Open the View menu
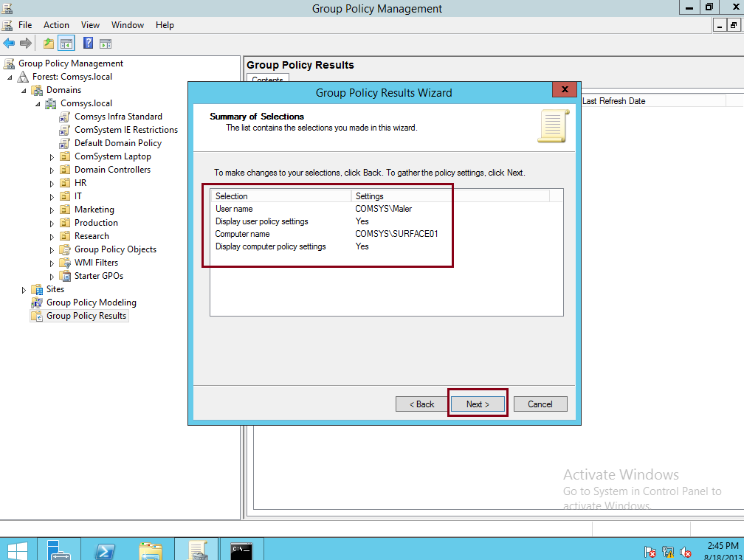The width and height of the screenshot is (744, 560). coord(90,25)
